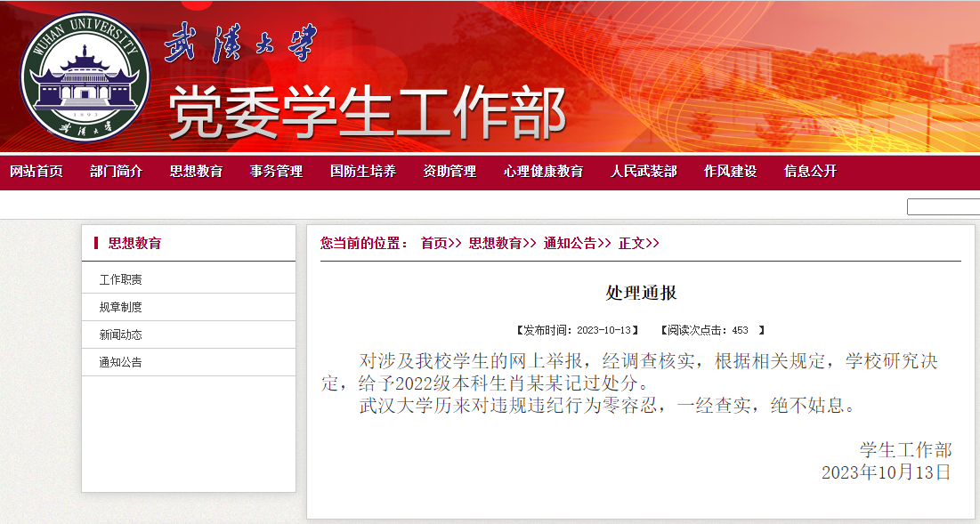Open 网站首页 in the navigation bar
980x524 pixels.
[36, 171]
